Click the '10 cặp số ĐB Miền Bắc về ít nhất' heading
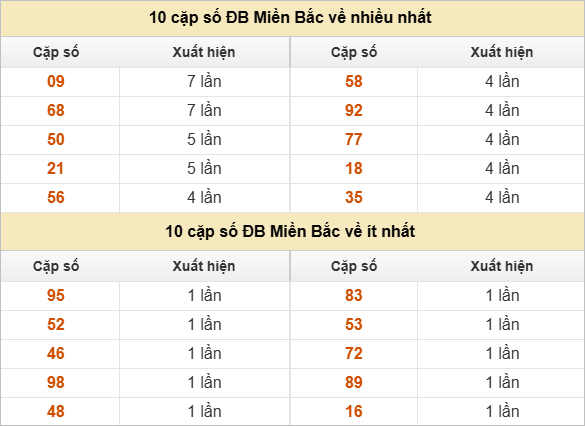The image size is (585, 426). [x=290, y=231]
